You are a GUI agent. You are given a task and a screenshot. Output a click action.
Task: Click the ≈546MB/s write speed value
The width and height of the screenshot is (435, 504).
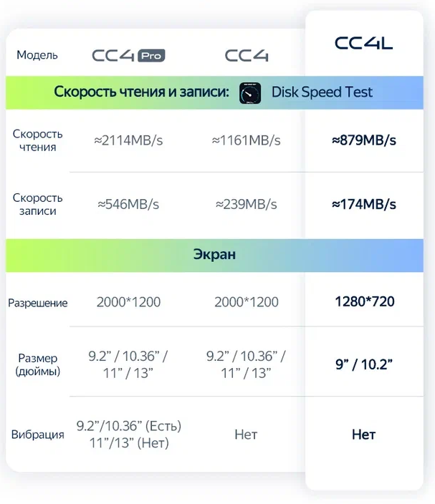[128, 205]
